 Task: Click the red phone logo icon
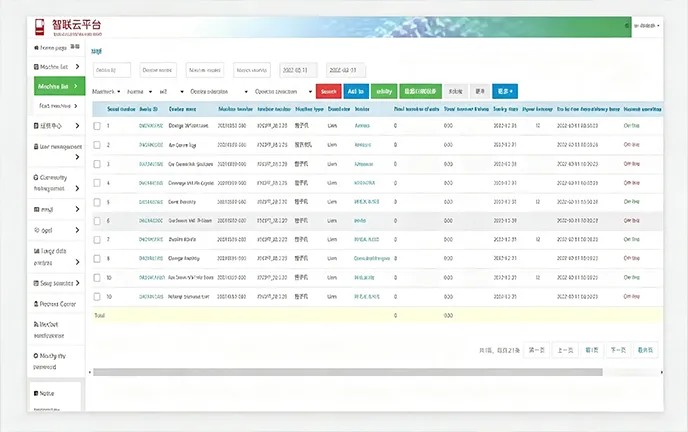point(40,27)
